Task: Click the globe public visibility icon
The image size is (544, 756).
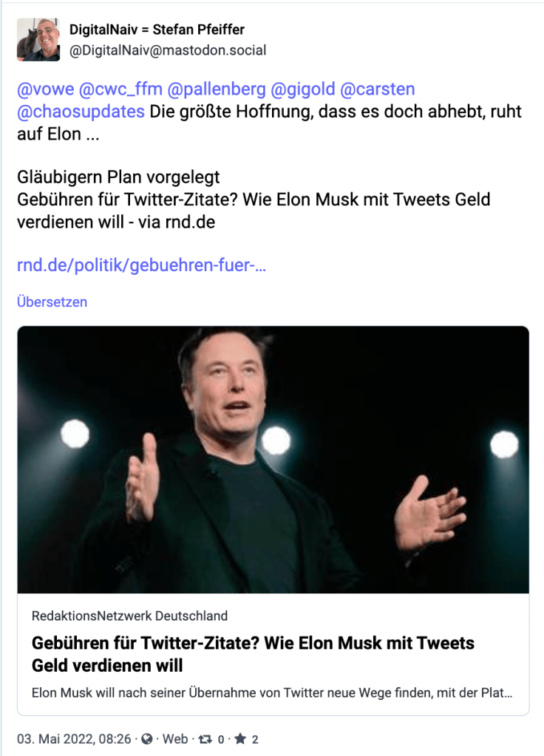Action: pyautogui.click(x=147, y=738)
